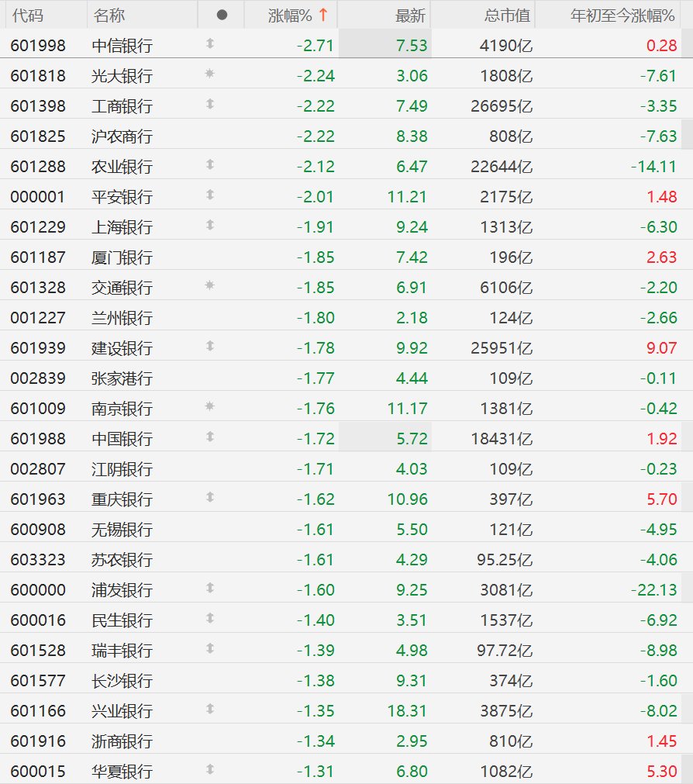The width and height of the screenshot is (693, 784).
Task: Select stock name 张家港行
Action: click(x=122, y=378)
